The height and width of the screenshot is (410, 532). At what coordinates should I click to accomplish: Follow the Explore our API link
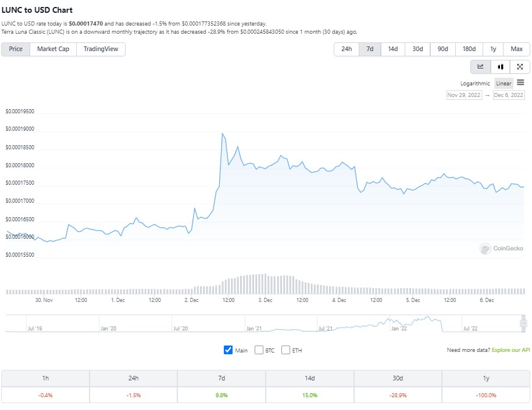coord(510,350)
